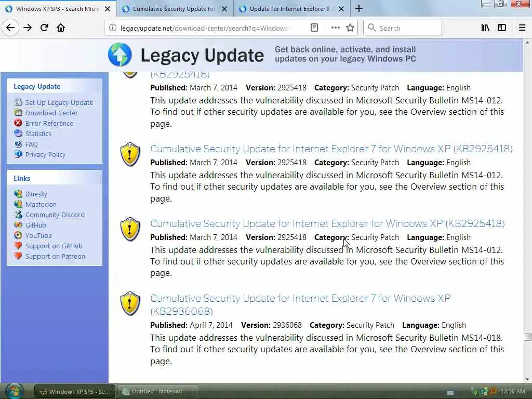Open the browser home page
This screenshot has height=399, width=532.
tap(61, 28)
